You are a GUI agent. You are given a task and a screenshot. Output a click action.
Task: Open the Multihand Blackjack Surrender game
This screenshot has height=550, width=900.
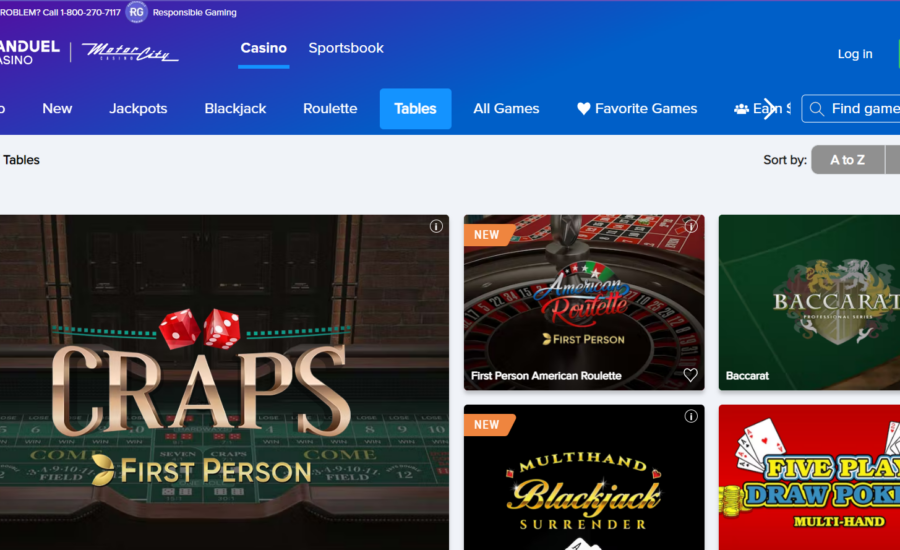[584, 477]
